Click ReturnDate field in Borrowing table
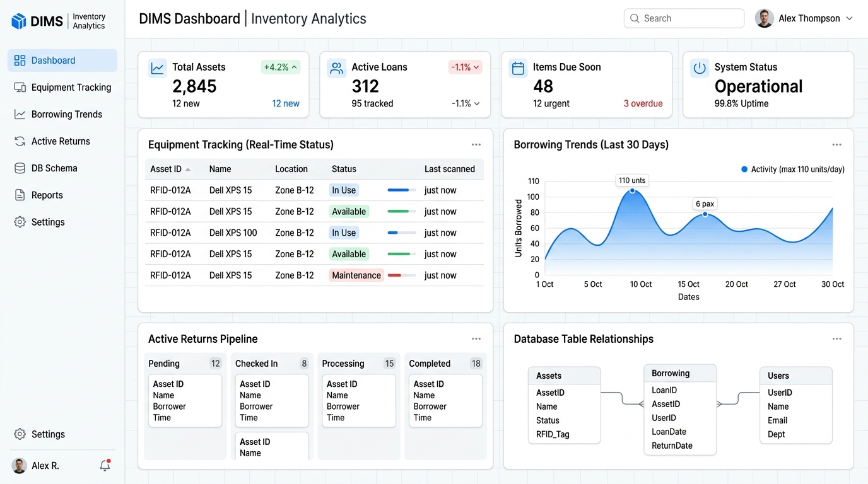Image resolution: width=868 pixels, height=484 pixels. click(x=672, y=446)
